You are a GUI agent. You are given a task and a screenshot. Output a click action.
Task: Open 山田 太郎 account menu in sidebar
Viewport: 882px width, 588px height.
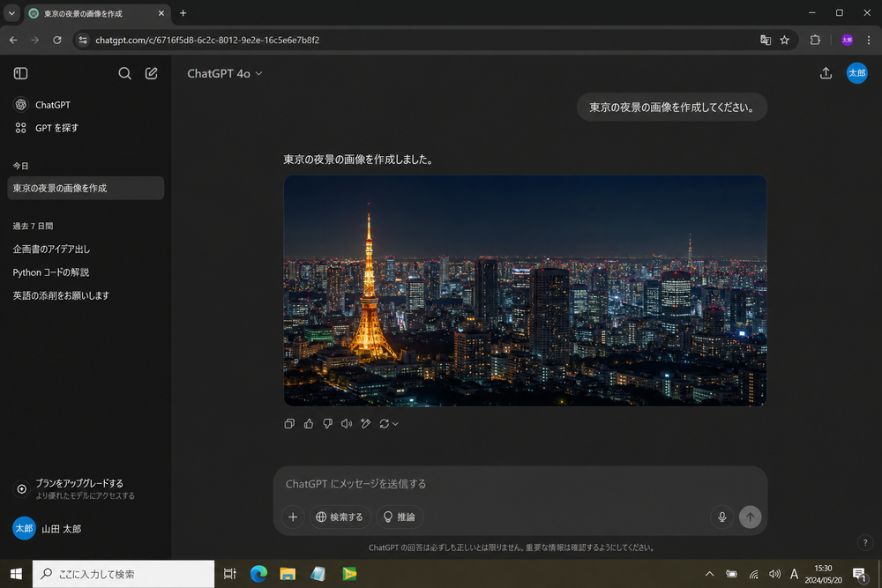pos(48,528)
